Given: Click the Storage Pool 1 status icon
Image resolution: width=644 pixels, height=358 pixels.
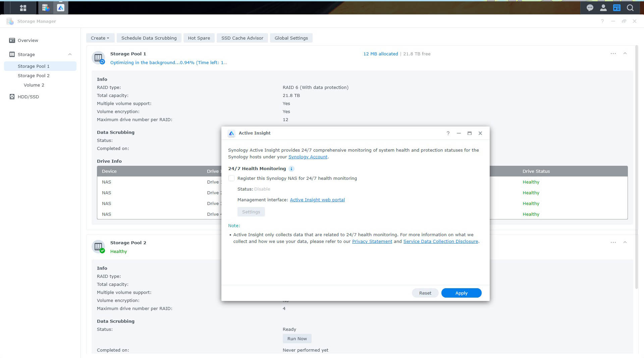Looking at the screenshot, I should click(x=99, y=58).
